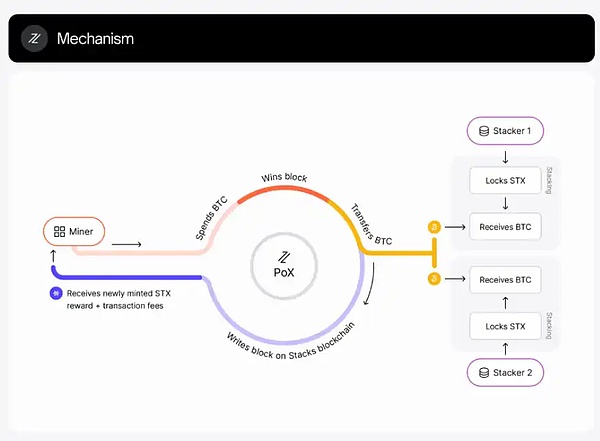
Task: Click the Mechanism title text
Action: (x=95, y=39)
